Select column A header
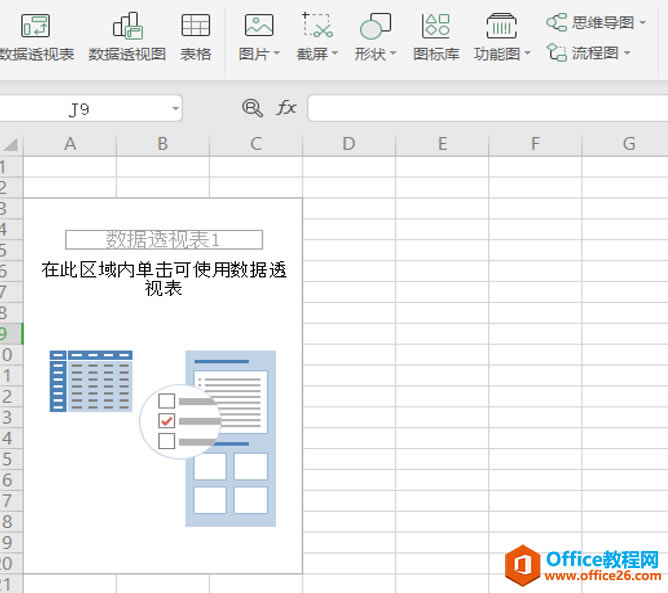 (70, 144)
